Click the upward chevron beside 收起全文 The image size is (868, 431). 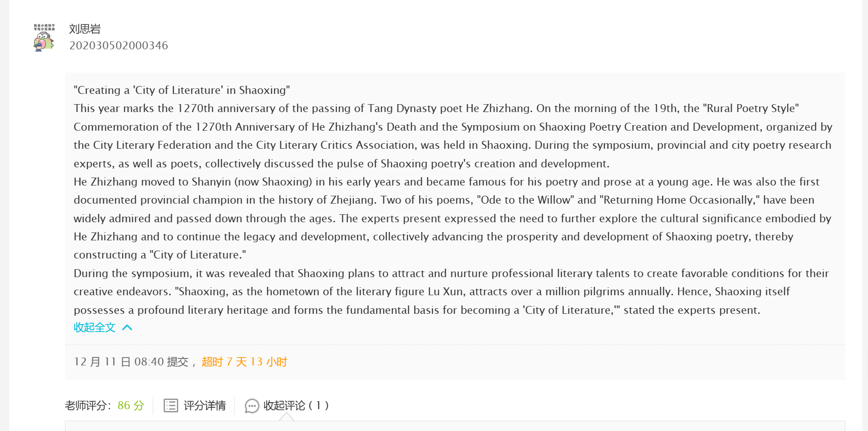pyautogui.click(x=127, y=328)
